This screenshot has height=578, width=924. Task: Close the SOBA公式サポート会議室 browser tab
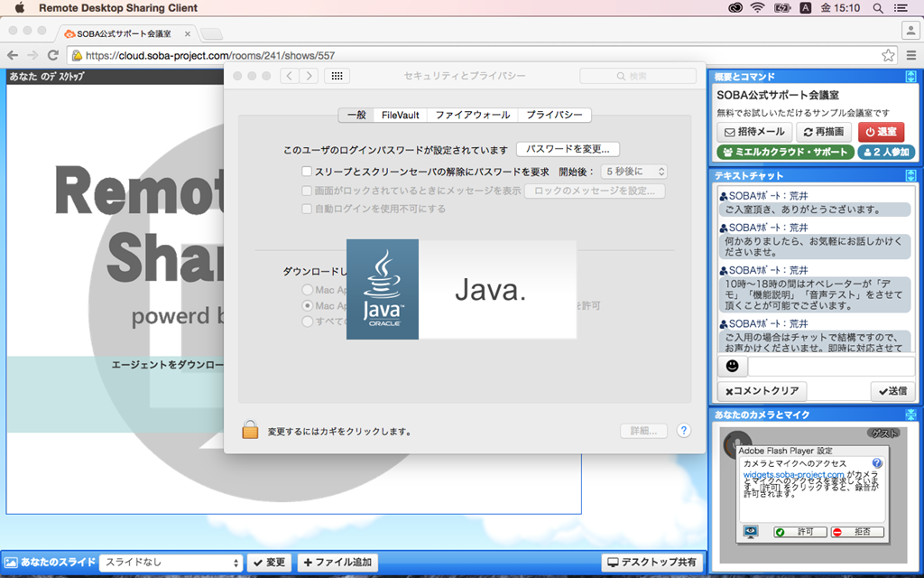[x=188, y=33]
